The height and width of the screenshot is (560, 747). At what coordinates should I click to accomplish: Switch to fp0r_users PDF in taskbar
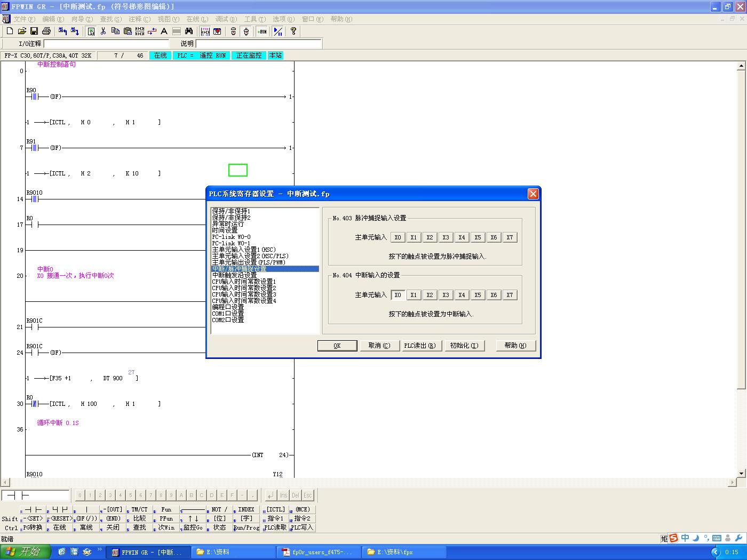[x=317, y=552]
